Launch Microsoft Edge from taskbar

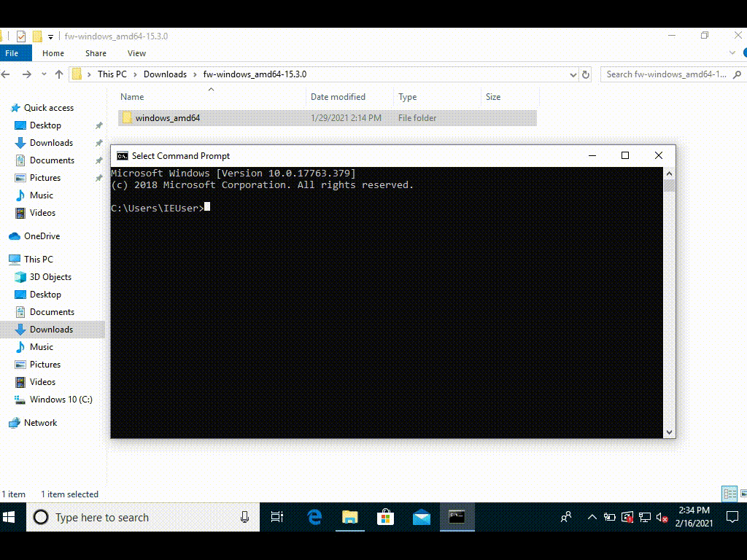tap(314, 517)
